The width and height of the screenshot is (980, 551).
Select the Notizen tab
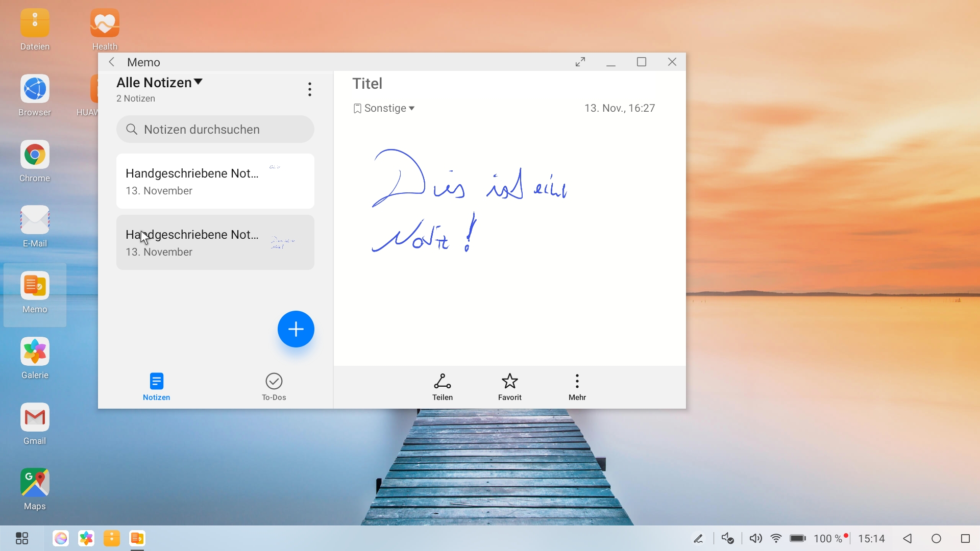pyautogui.click(x=156, y=386)
